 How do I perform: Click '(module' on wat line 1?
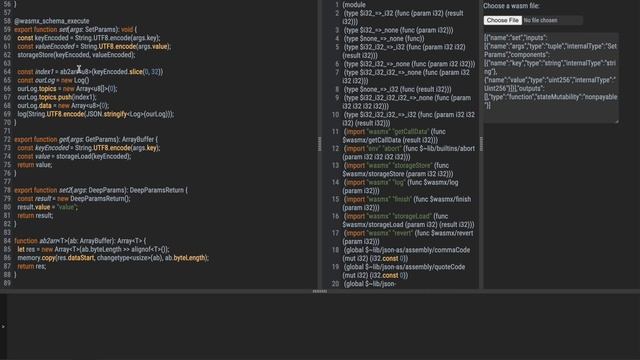coord(354,5)
